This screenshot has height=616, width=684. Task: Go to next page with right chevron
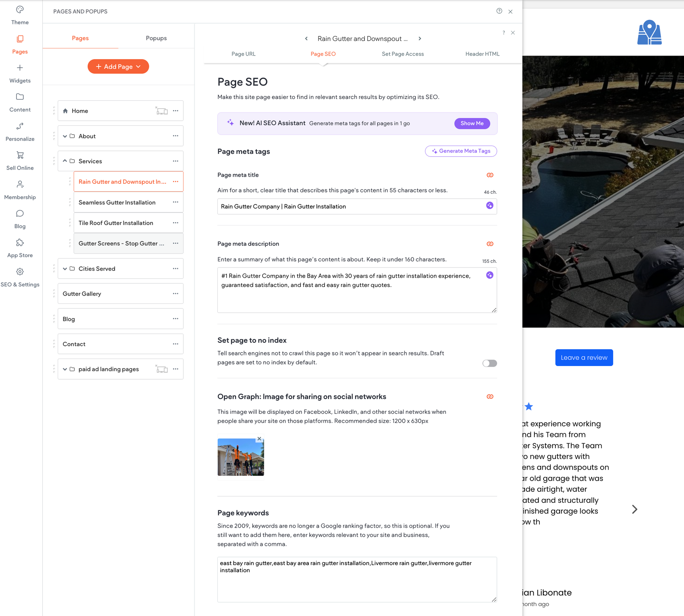point(420,38)
